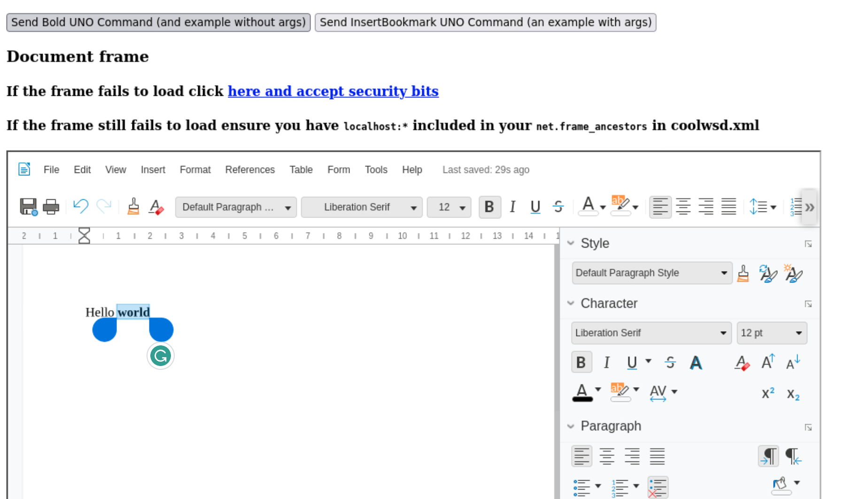This screenshot has height=499, width=868.
Task: Decrease font size icon in sidebar
Action: click(793, 362)
